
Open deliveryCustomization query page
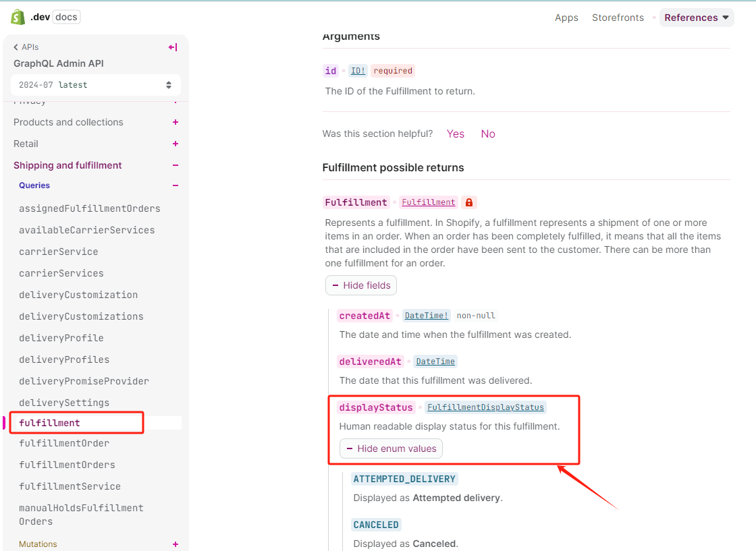tap(78, 295)
